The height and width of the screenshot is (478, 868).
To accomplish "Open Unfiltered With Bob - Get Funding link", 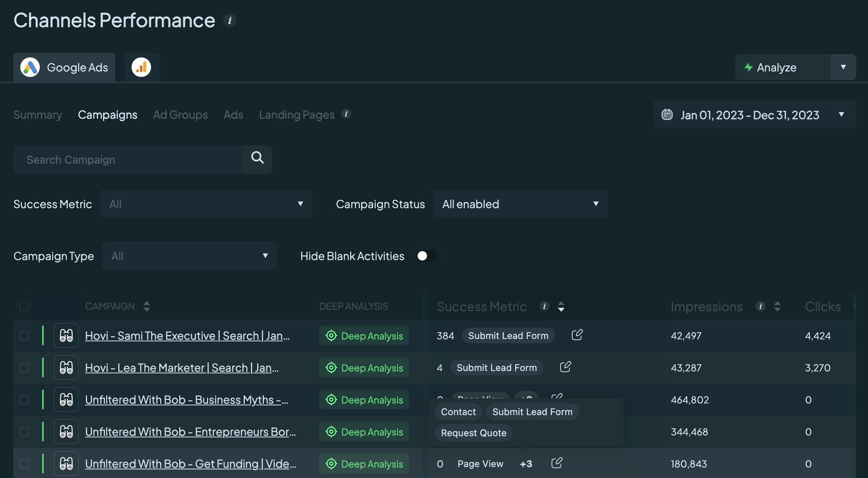I will tap(191, 464).
